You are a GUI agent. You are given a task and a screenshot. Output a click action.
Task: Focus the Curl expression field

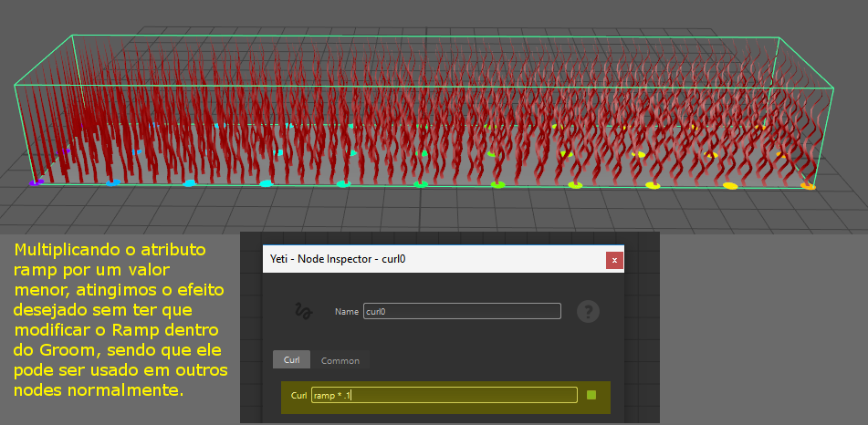pyautogui.click(x=444, y=396)
